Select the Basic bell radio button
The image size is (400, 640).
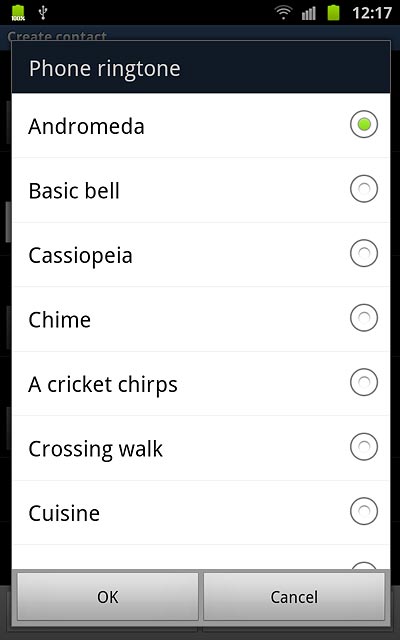tap(364, 189)
